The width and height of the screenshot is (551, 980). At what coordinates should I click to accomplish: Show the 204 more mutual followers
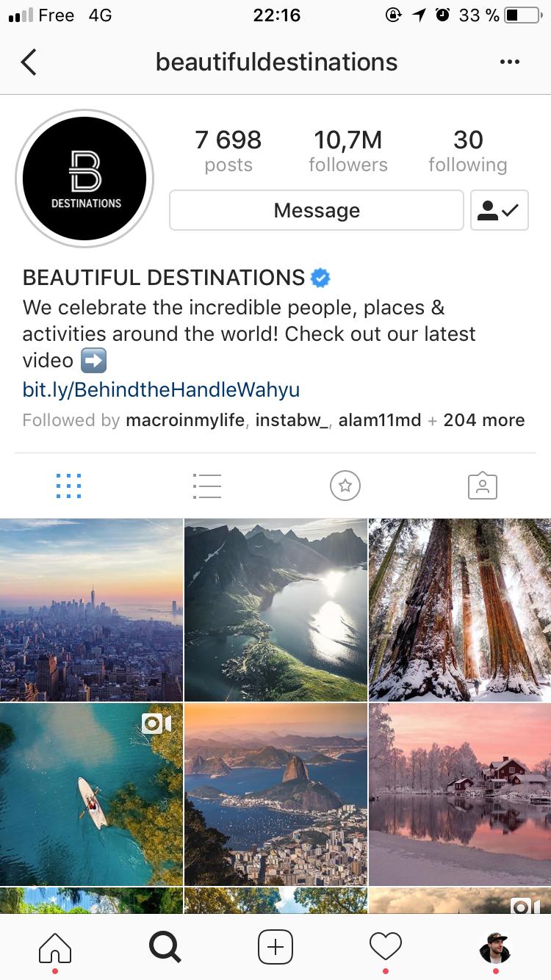(x=484, y=420)
